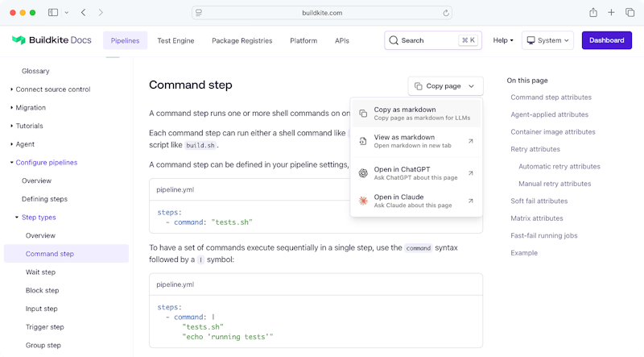Expand the Help menu

point(503,40)
